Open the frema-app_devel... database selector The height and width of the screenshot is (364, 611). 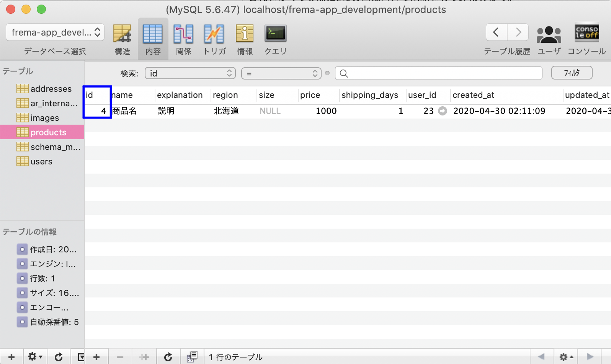(55, 32)
